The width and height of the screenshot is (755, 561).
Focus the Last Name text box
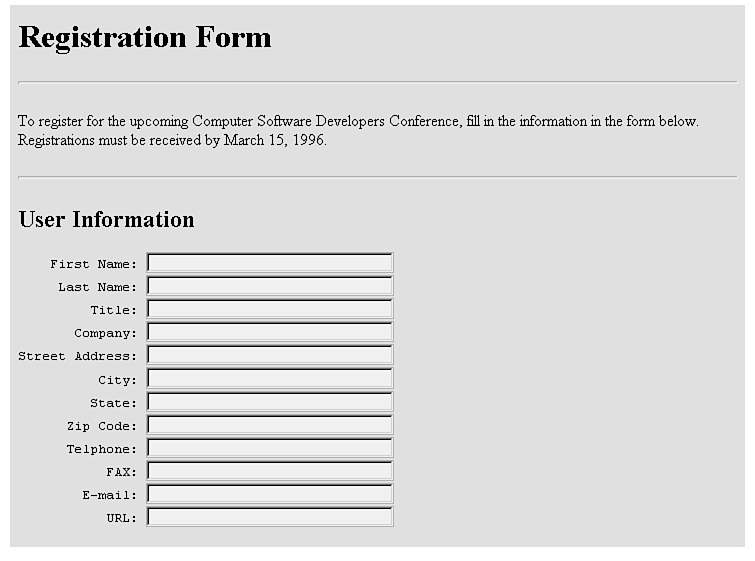[270, 286]
